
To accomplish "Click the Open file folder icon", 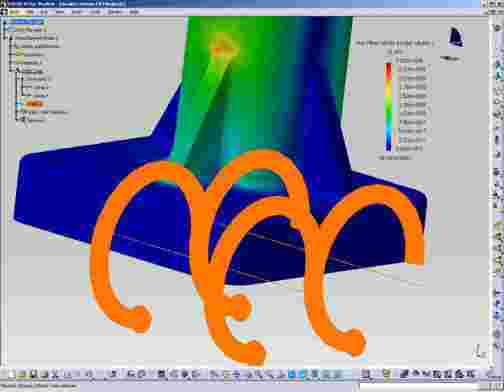I will (23, 374).
